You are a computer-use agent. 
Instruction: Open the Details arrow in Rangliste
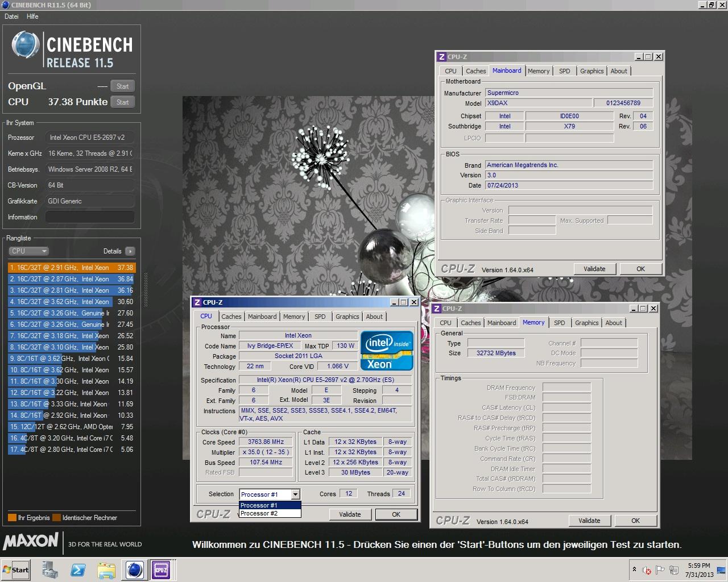(x=130, y=251)
